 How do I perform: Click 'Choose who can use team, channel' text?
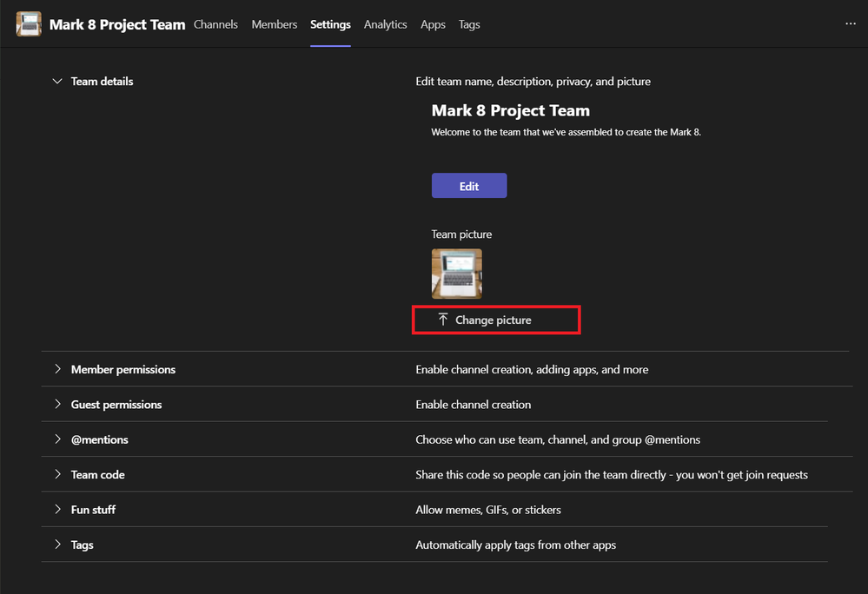click(x=558, y=439)
